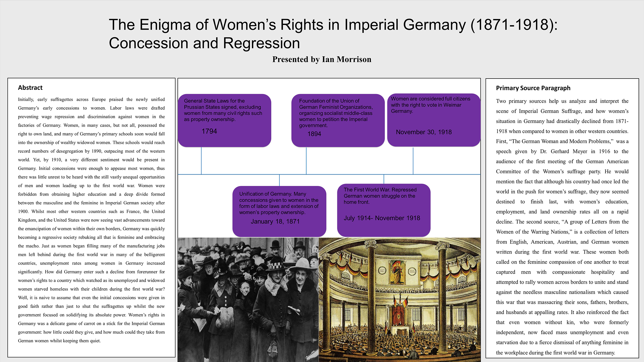The image size is (644, 362).
Task: Click the primary source body text paragraph
Action: pos(562,227)
